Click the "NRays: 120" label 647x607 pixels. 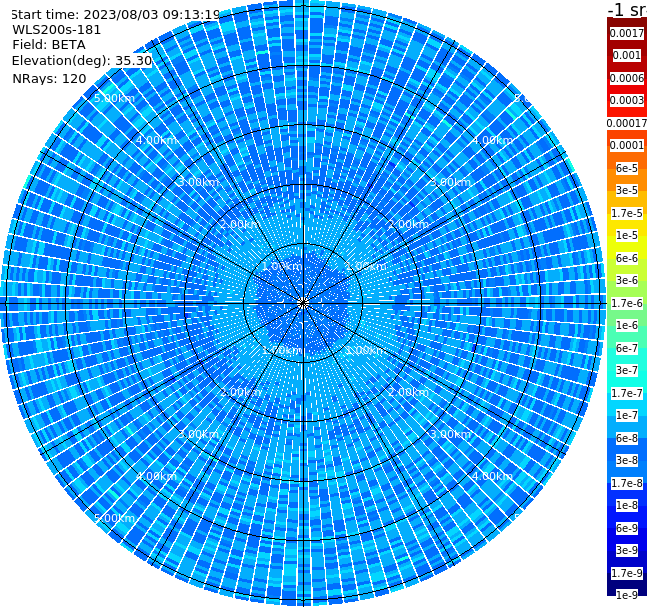pos(49,78)
